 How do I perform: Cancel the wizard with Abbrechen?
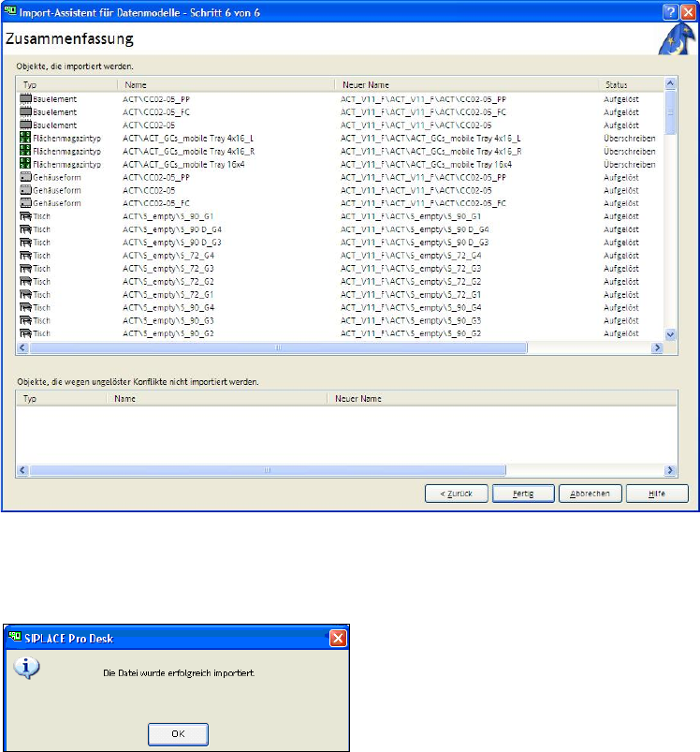pyautogui.click(x=590, y=493)
